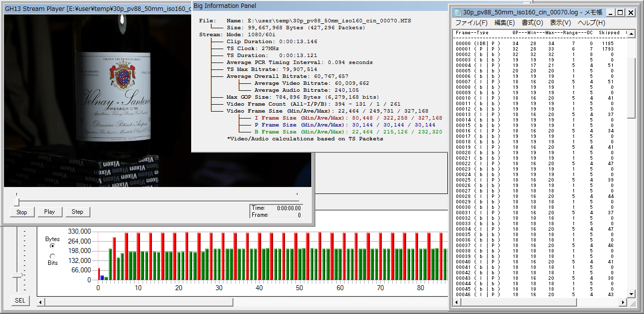The height and width of the screenshot is (314, 644).
Task: Open the ファイル(F) menu in Notepad
Action: (471, 23)
